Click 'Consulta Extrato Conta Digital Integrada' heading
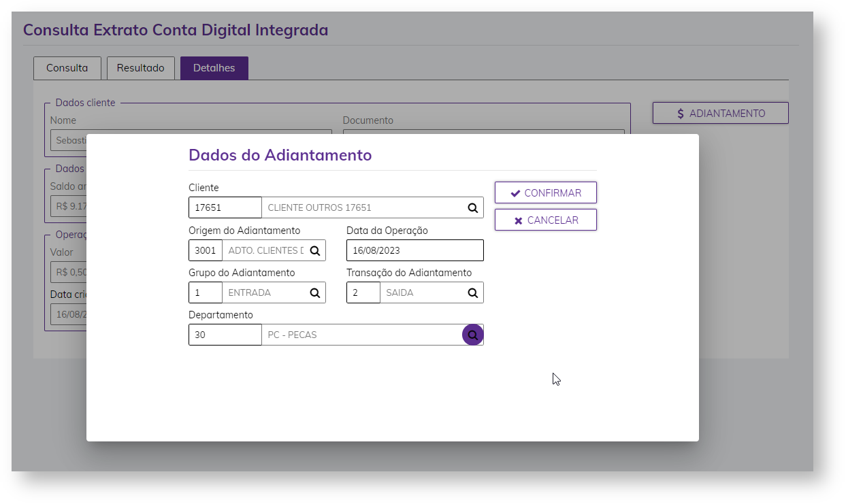This screenshot has height=504, width=846. pos(176,30)
